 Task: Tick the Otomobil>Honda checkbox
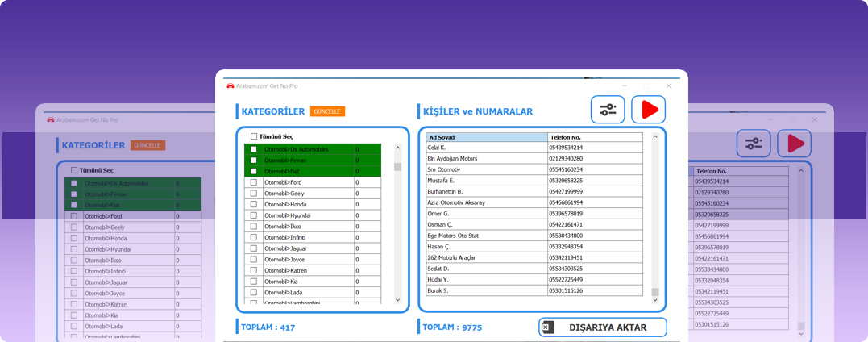254,204
